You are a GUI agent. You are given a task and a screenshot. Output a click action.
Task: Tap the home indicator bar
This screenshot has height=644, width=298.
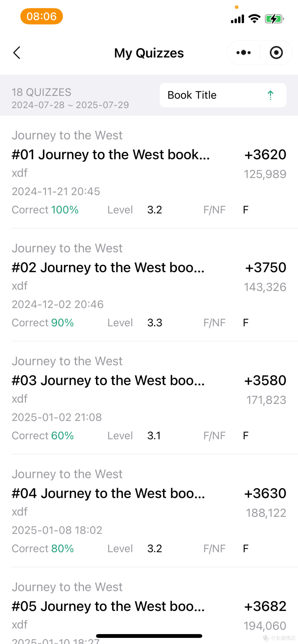(x=149, y=636)
